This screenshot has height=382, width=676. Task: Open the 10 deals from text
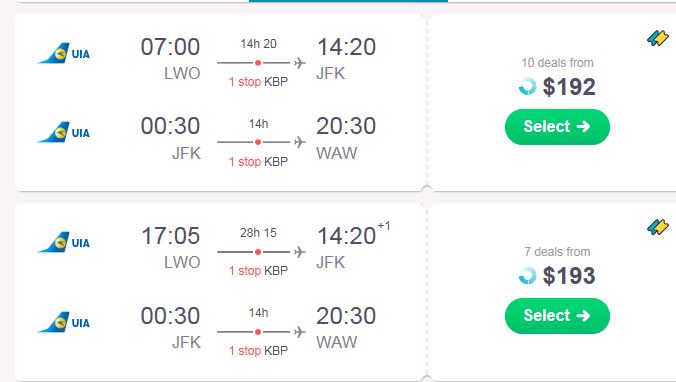click(x=557, y=63)
